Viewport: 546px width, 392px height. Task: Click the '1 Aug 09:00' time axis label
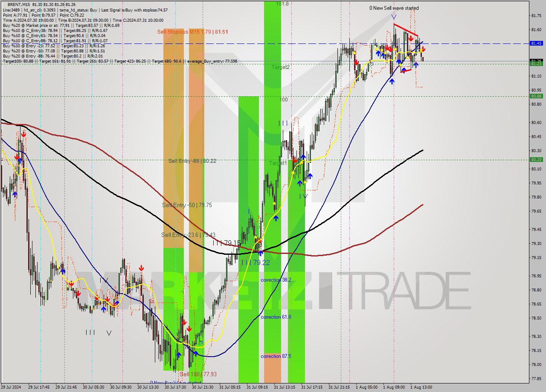click(x=394, y=387)
